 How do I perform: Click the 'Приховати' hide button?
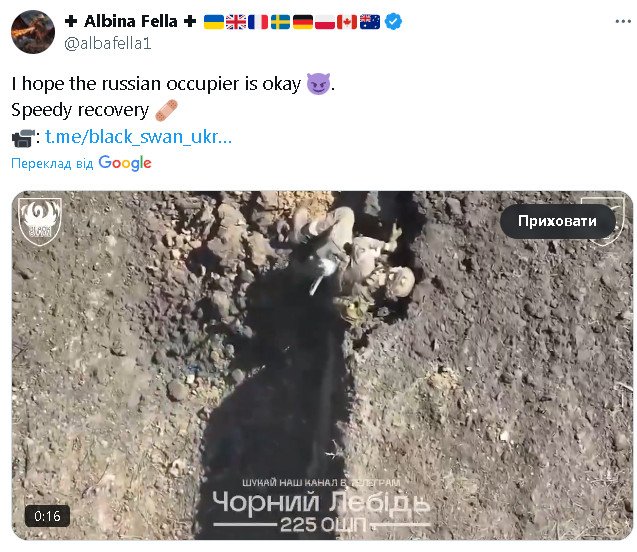tap(557, 221)
